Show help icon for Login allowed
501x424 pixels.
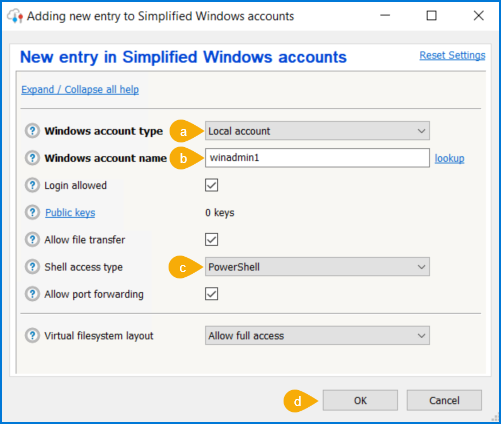click(x=32, y=185)
